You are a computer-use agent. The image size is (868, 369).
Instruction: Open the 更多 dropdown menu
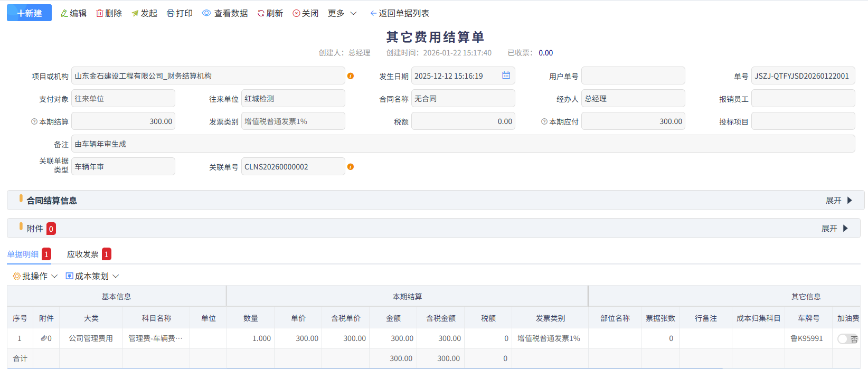tap(342, 13)
